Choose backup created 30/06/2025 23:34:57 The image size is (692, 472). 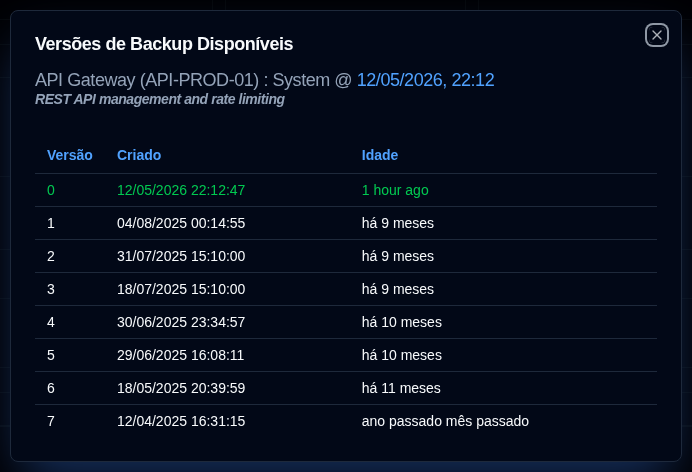tap(181, 322)
